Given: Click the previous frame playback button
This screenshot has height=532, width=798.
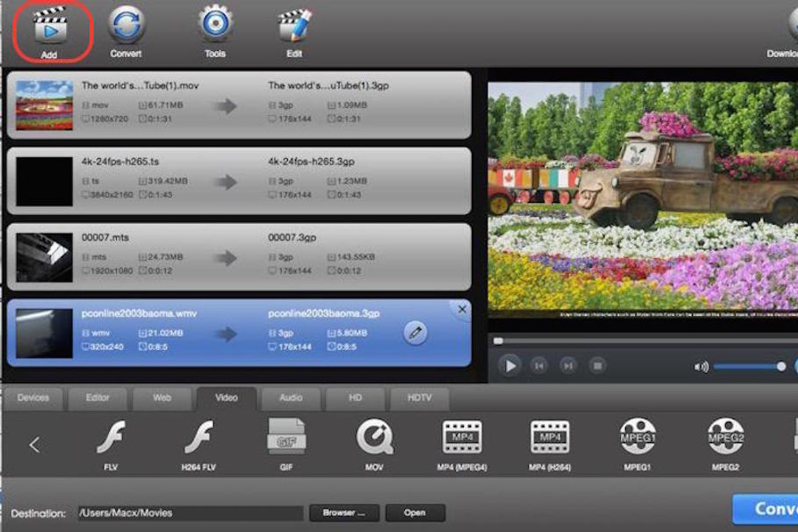Looking at the screenshot, I should (x=539, y=365).
